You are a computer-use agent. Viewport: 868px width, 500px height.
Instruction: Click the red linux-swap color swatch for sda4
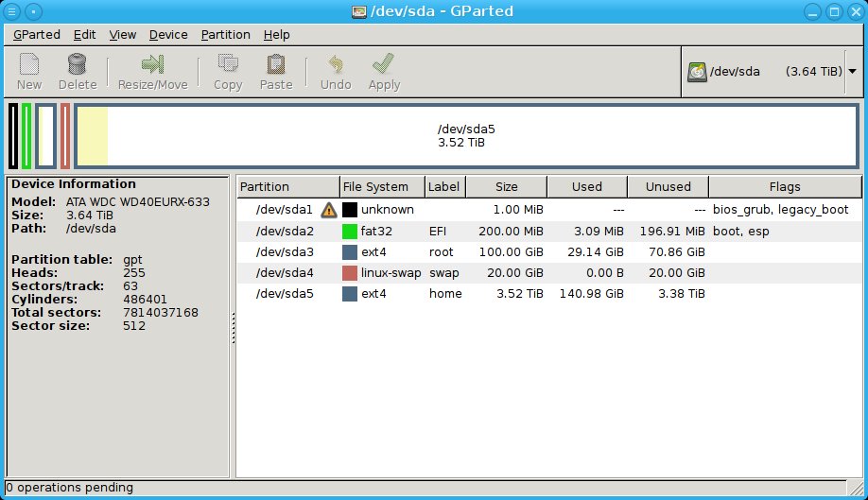(x=349, y=272)
